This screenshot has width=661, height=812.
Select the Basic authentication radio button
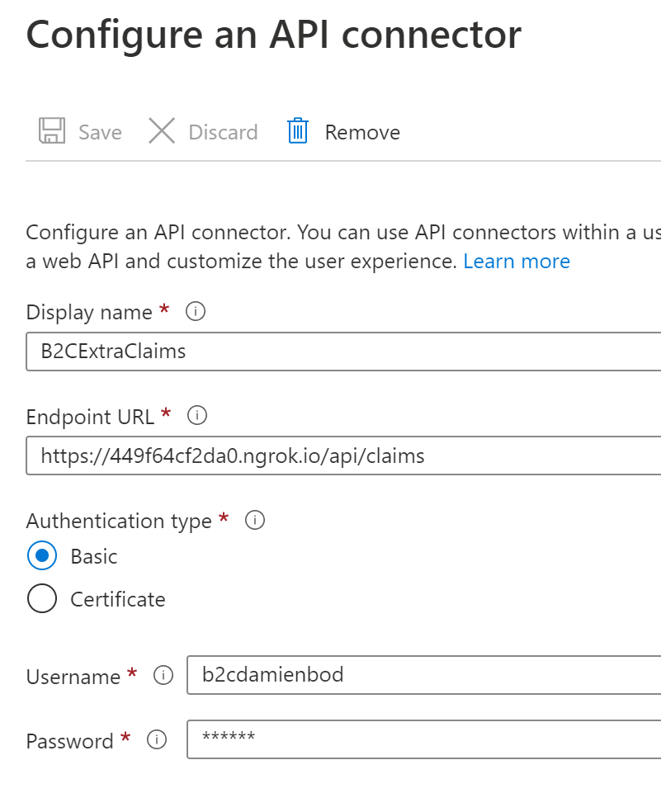tap(41, 555)
